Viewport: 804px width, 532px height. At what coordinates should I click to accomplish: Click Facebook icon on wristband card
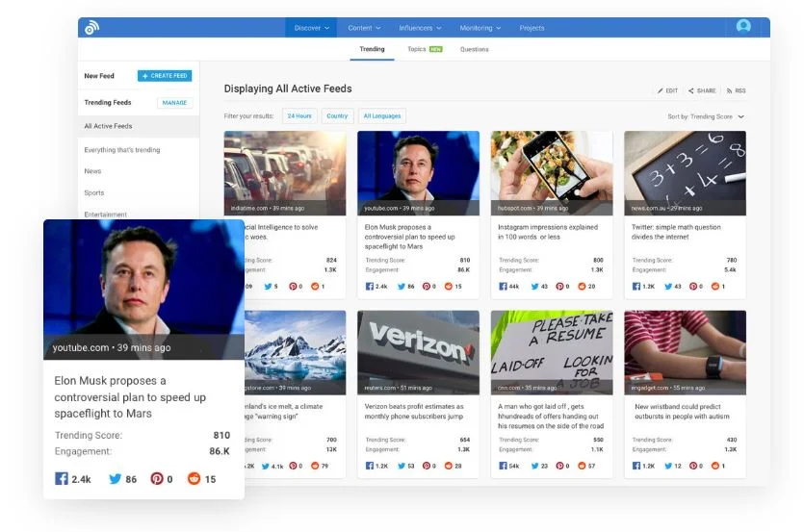point(635,466)
